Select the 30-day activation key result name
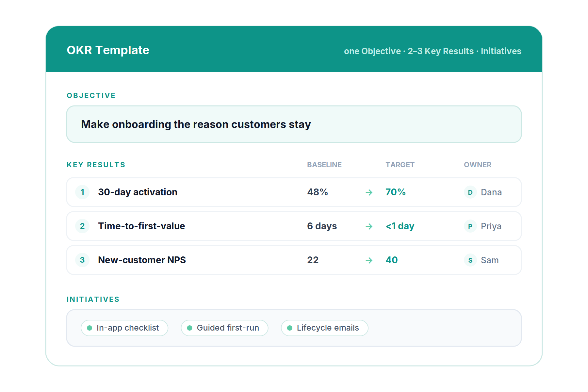Screen dimensions: 588x392 click(138, 192)
